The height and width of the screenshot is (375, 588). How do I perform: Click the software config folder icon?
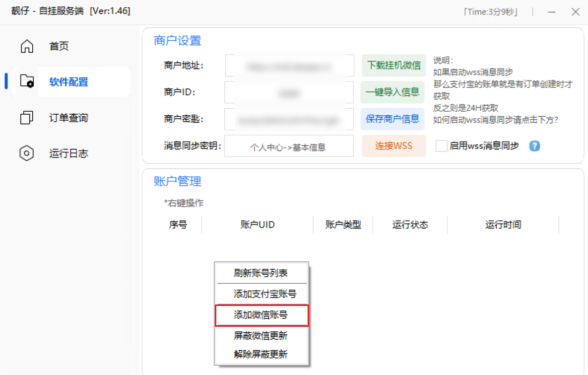coord(27,81)
